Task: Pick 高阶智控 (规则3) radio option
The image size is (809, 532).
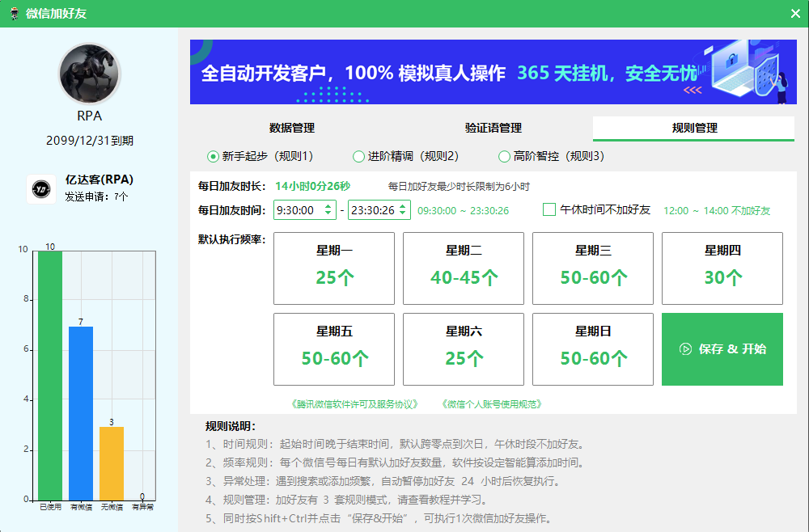Action: click(x=552, y=156)
